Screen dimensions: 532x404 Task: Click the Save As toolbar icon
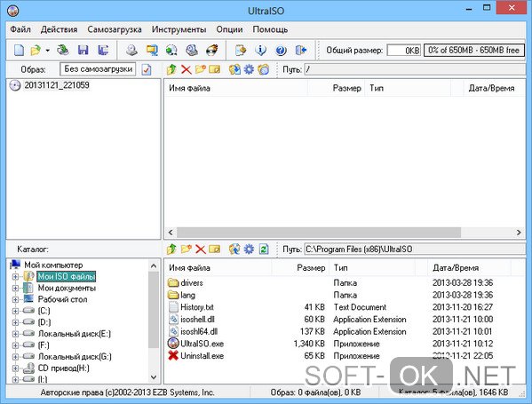(x=103, y=51)
